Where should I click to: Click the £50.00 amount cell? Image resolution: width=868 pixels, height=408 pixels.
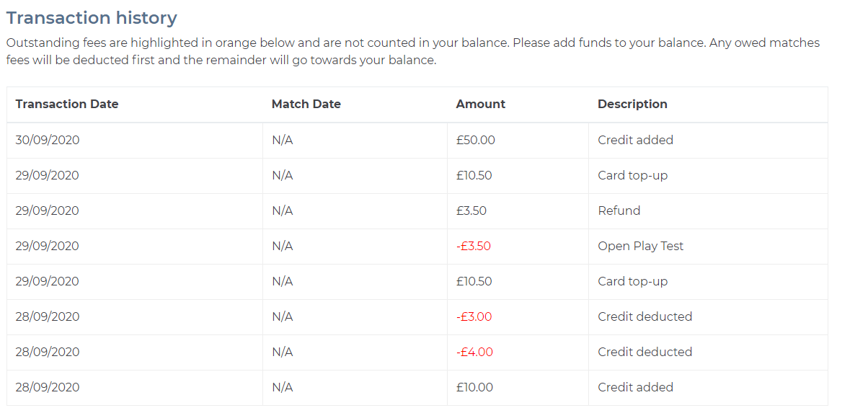475,140
